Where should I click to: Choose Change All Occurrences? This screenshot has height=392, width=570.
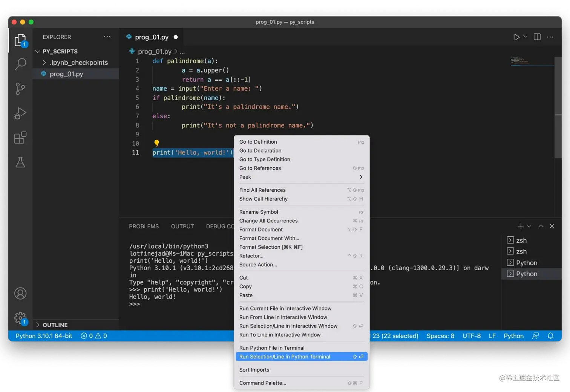click(302, 221)
